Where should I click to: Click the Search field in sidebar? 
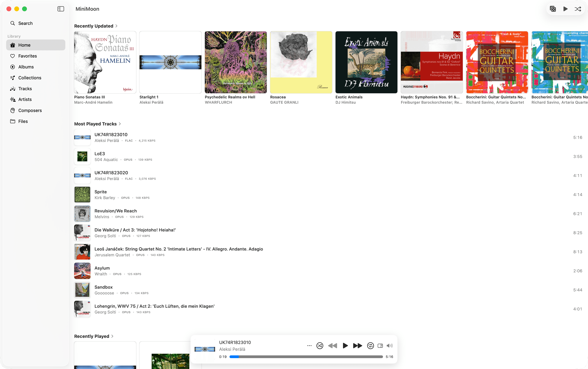click(36, 23)
